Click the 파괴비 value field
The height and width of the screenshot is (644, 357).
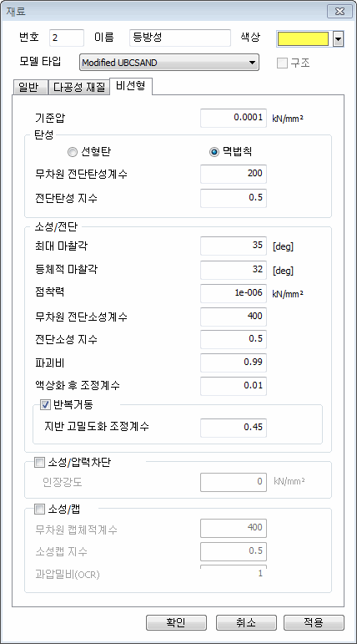[x=234, y=363]
